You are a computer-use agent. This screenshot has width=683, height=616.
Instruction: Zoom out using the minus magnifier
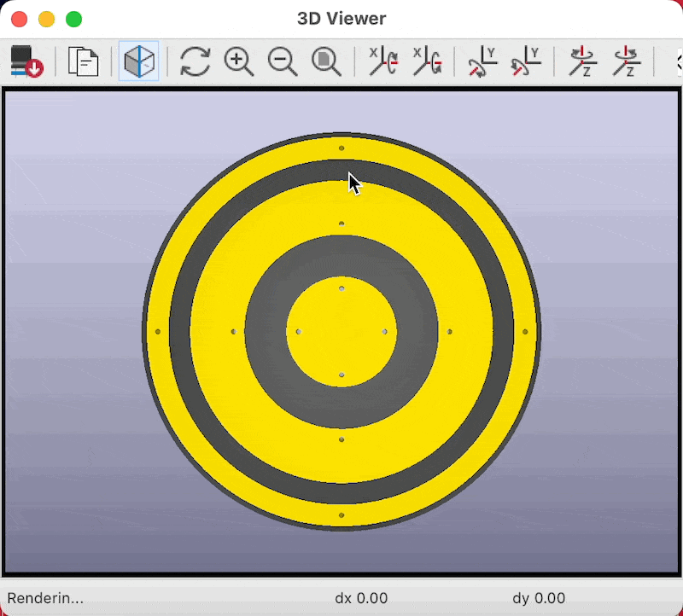[283, 61]
